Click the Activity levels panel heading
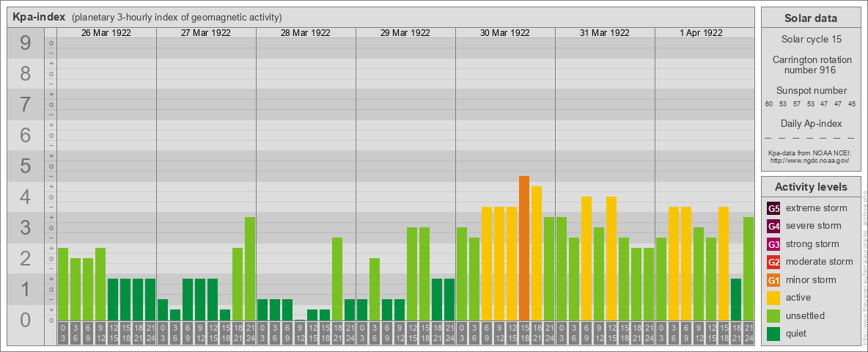 coord(811,187)
